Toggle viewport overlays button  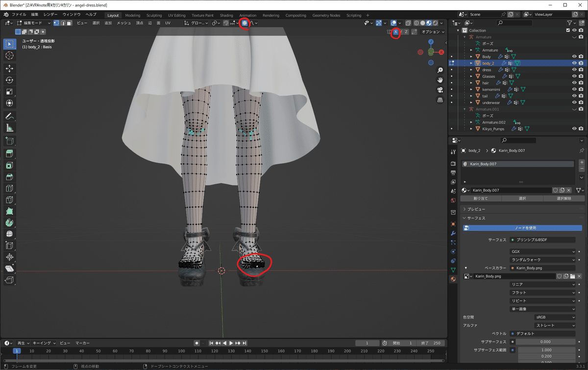click(394, 23)
